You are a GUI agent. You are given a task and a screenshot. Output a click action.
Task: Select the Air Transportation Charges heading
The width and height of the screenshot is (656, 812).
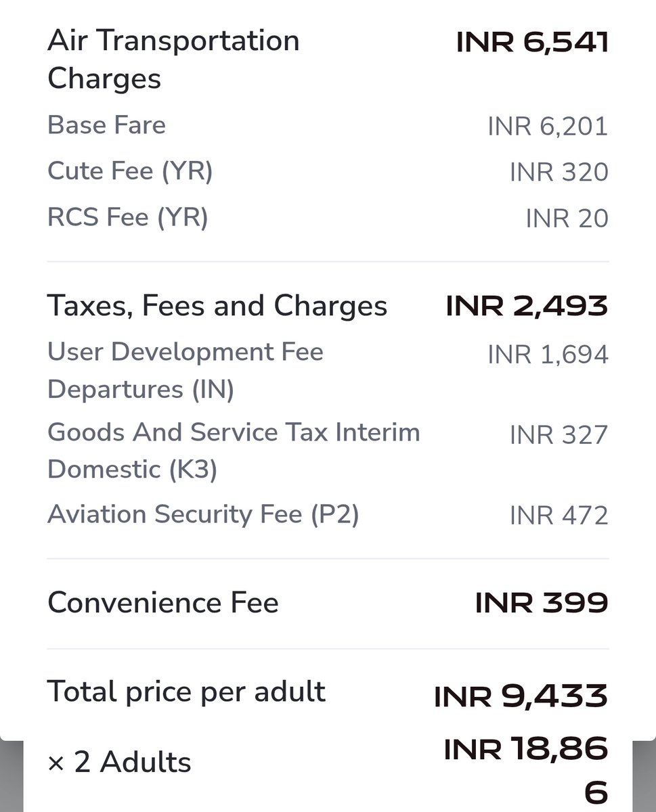173,60
